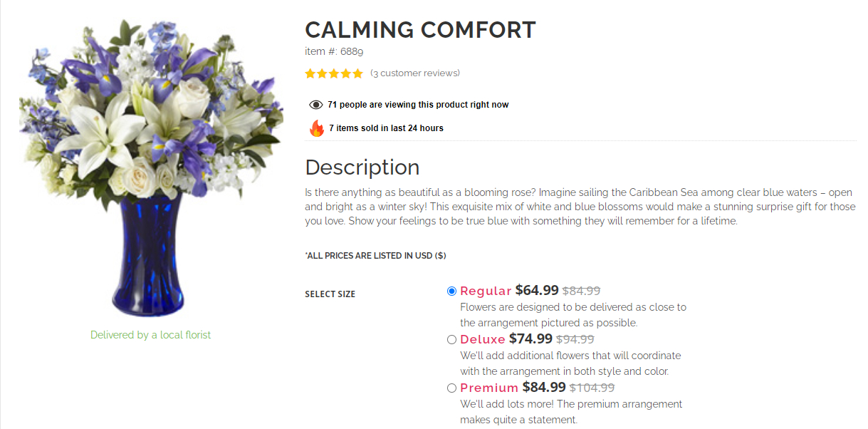Select the Regular size option
The image size is (868, 429).
pos(451,291)
